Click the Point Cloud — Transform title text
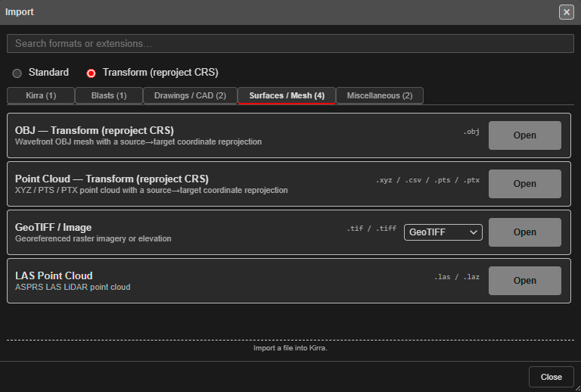 112,179
